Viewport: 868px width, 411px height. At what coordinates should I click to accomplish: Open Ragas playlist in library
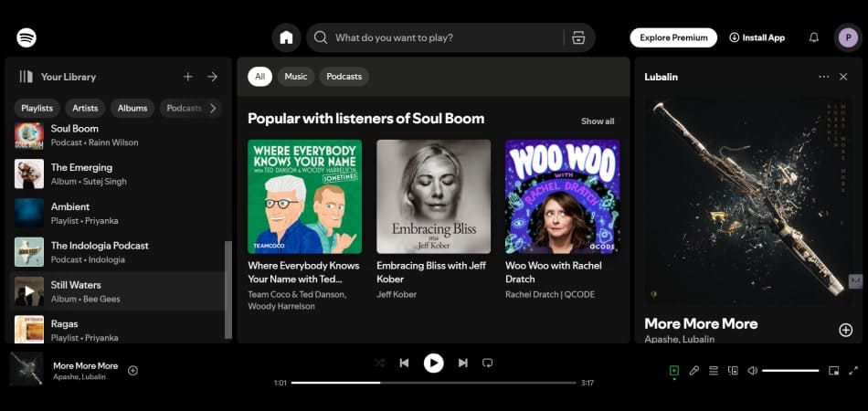[118, 330]
